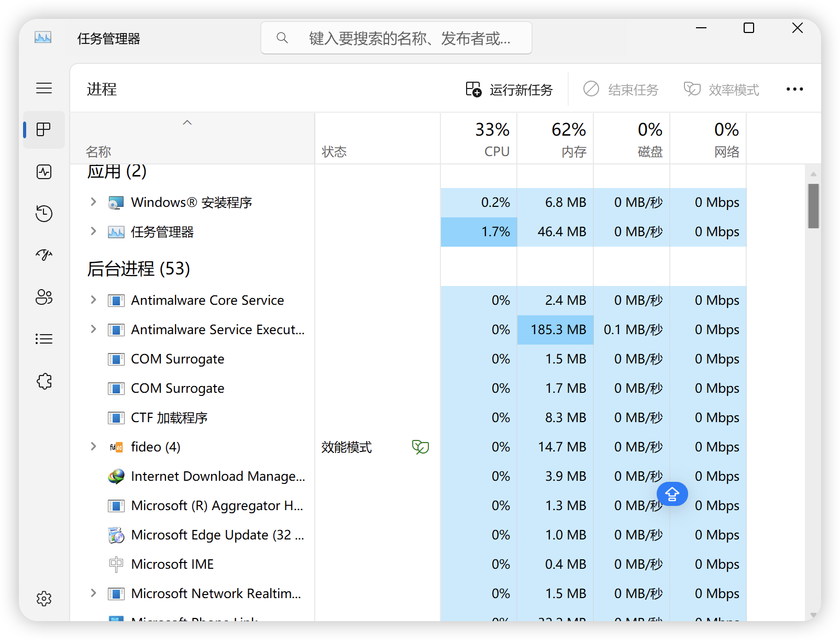The height and width of the screenshot is (640, 840).
Task: Click the Microsoft Edge Update icon
Action: (116, 535)
